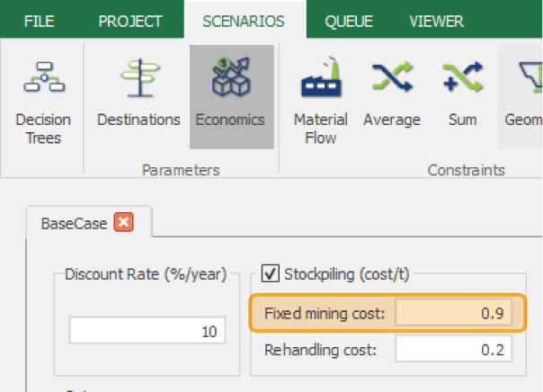The height and width of the screenshot is (392, 543).
Task: Click the Economics parameters icon
Action: click(232, 97)
